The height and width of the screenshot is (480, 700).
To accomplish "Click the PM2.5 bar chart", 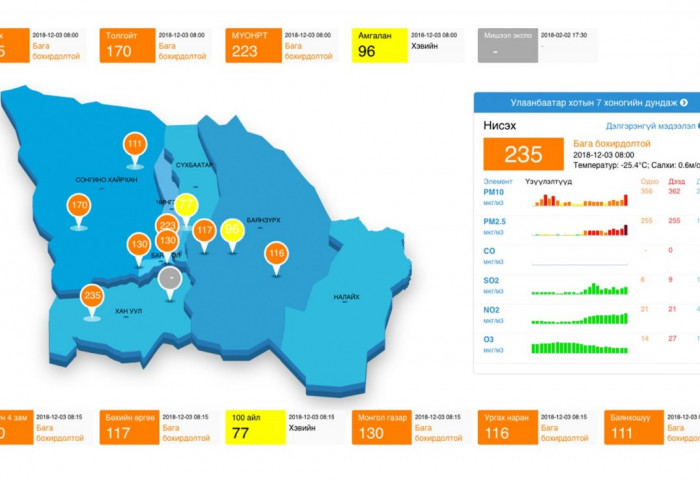I will pyautogui.click(x=580, y=230).
